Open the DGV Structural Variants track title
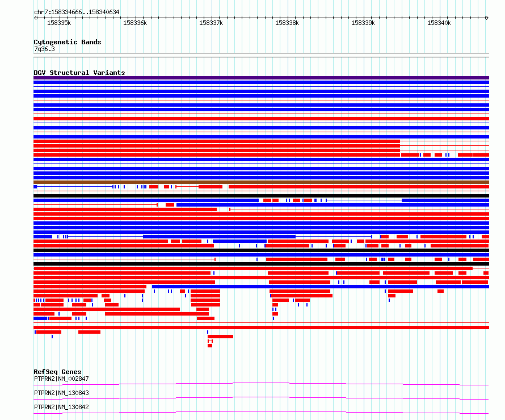Screen dimensions: 505x420 (79, 73)
